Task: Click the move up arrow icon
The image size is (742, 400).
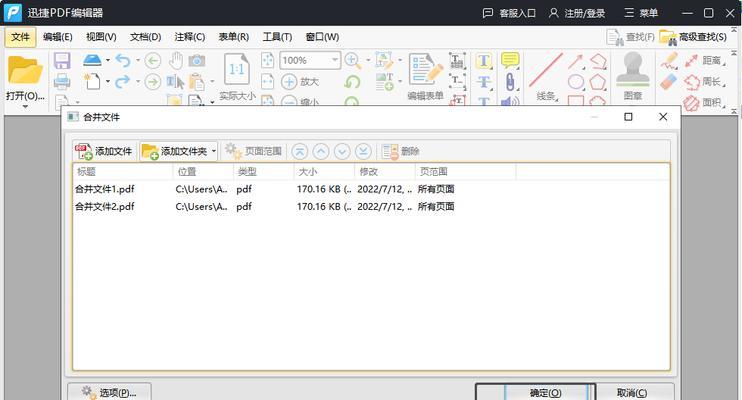Action: click(321, 151)
